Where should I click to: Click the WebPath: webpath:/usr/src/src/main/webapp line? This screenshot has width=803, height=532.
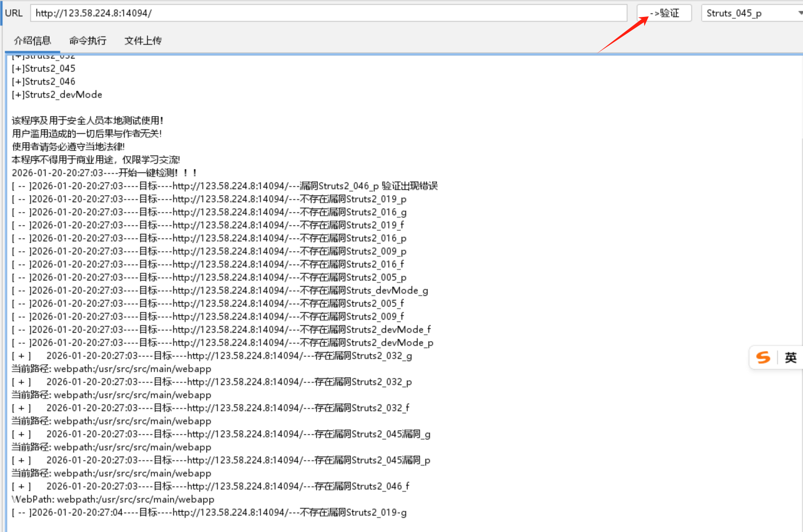pyautogui.click(x=113, y=499)
